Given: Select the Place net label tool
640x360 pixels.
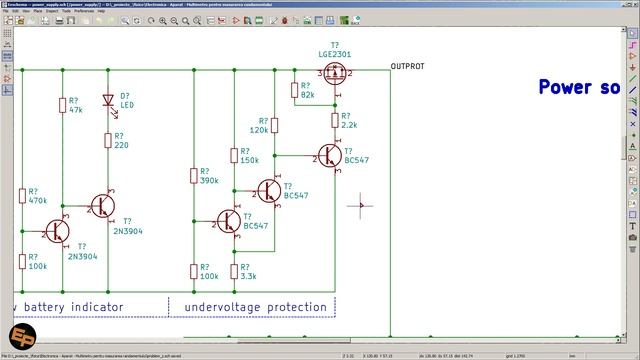Looking at the screenshot, I should (633, 146).
